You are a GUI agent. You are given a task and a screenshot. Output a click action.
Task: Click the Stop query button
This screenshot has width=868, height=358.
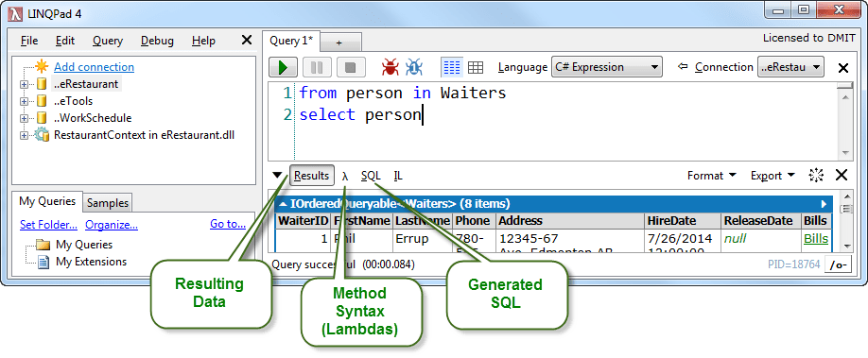coord(351,67)
